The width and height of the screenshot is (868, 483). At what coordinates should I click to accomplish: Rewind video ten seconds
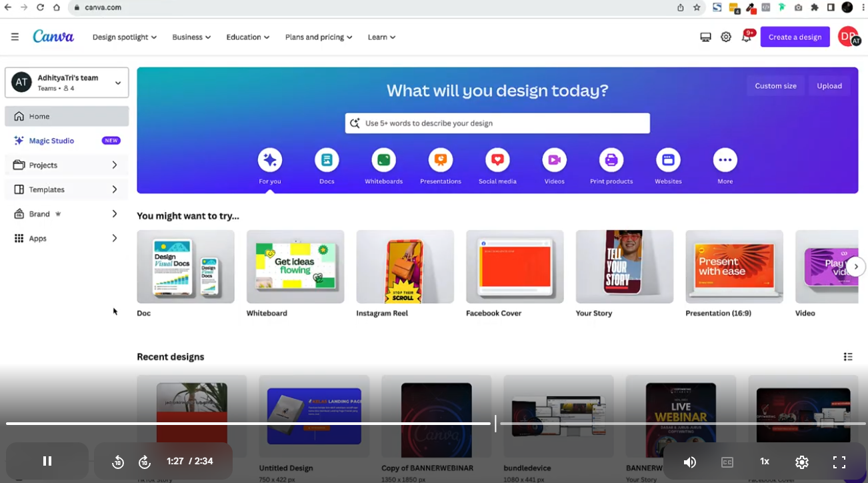[118, 462]
